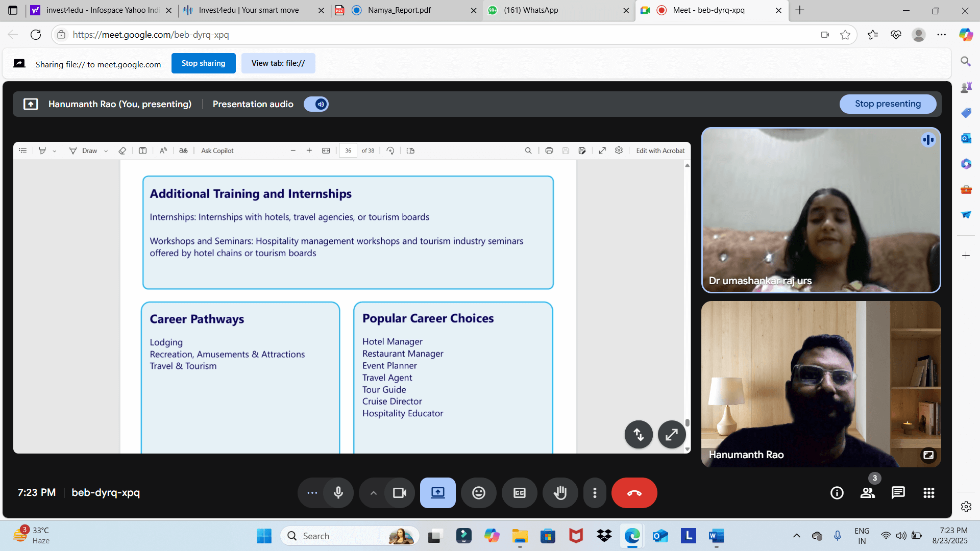Switch to the Namya_Report.pdf tab
The width and height of the screenshot is (980, 551).
pos(399,10)
